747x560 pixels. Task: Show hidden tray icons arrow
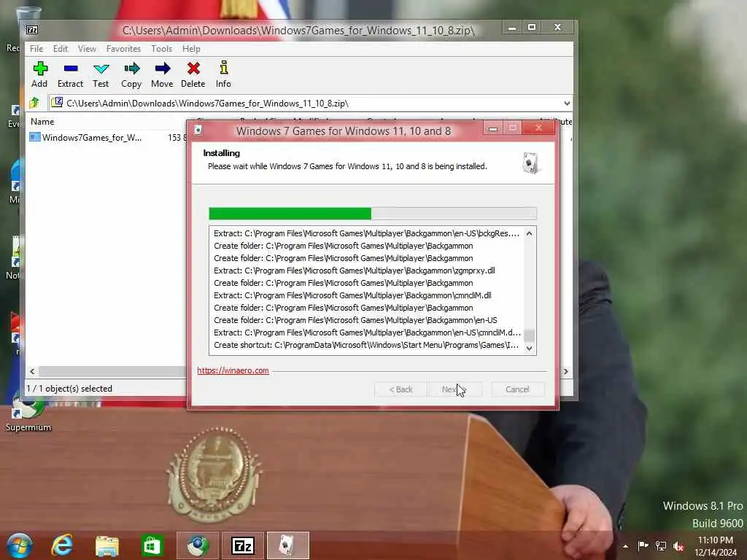[625, 546]
